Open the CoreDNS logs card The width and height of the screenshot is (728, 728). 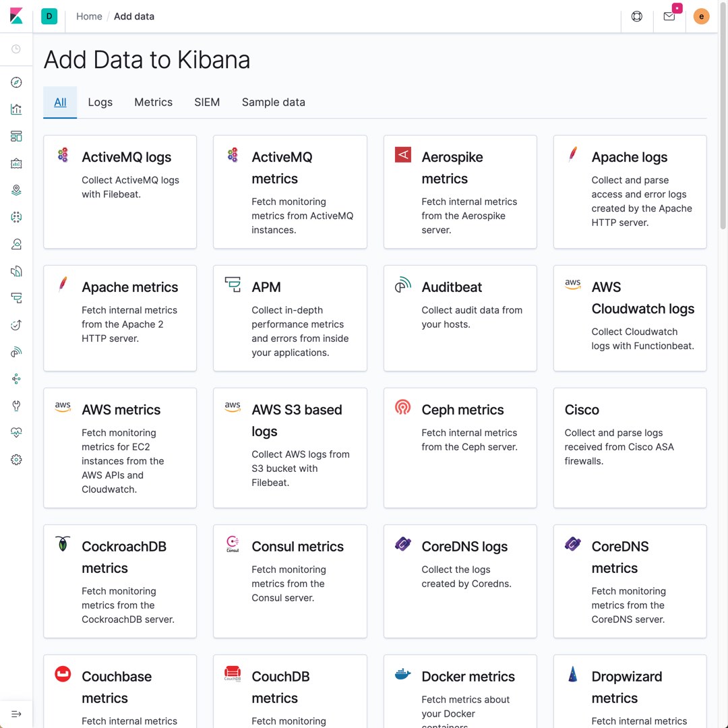click(460, 581)
